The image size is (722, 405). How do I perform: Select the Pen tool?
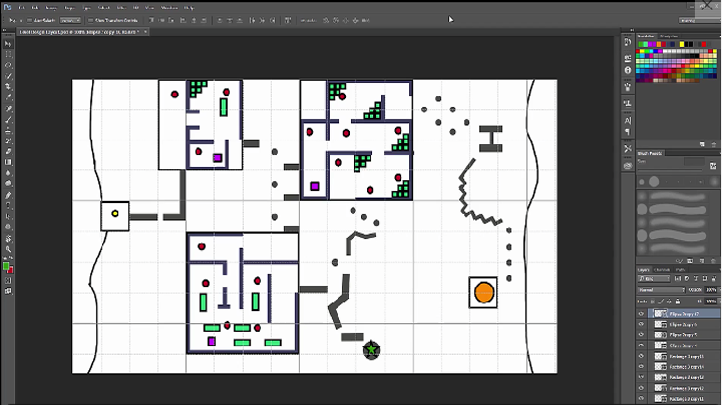pos(8,195)
